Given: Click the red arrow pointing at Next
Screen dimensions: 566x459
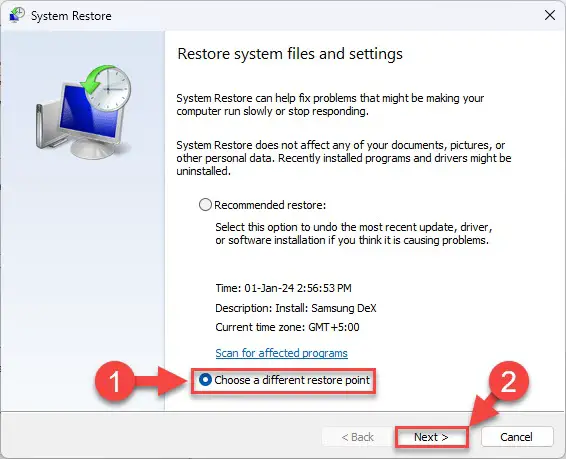Looking at the screenshot, I should click(x=484, y=410).
